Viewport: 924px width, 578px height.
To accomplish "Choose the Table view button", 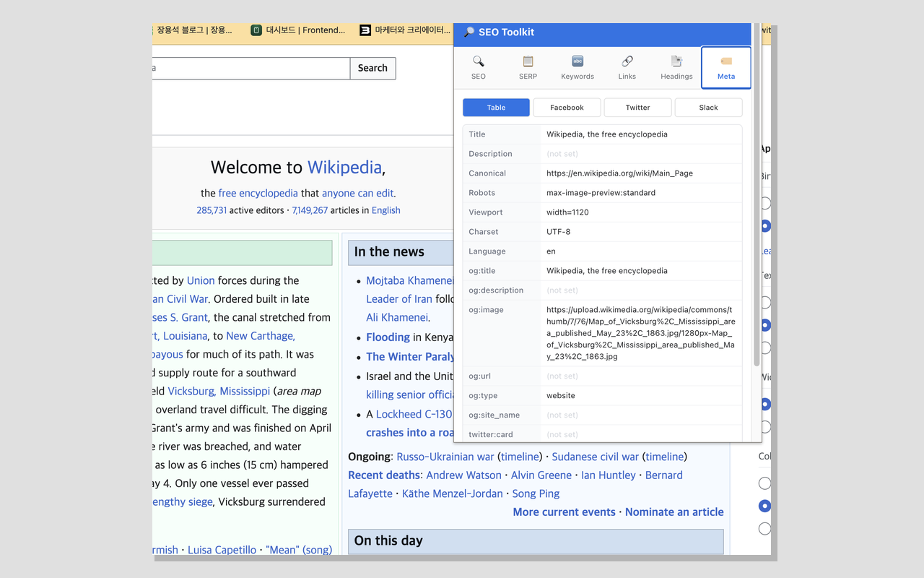I will click(x=496, y=108).
